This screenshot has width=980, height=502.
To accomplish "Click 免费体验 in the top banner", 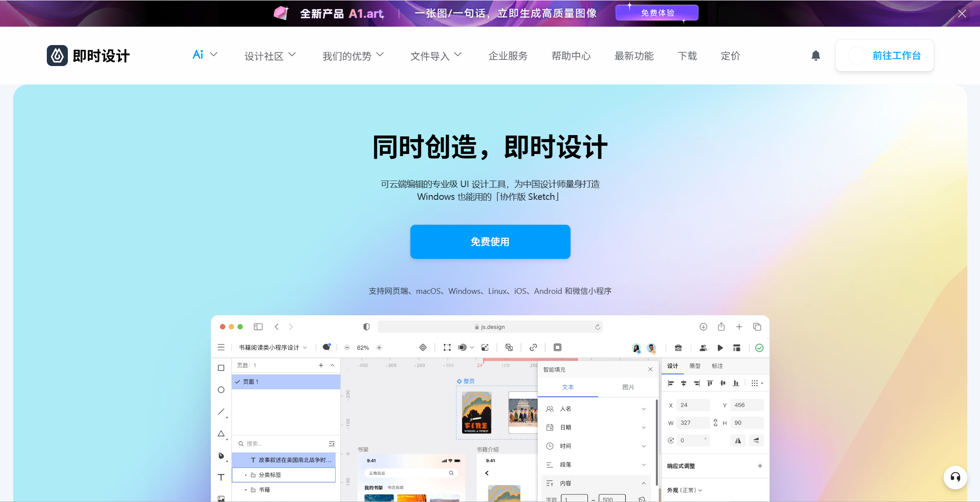I will [x=657, y=13].
